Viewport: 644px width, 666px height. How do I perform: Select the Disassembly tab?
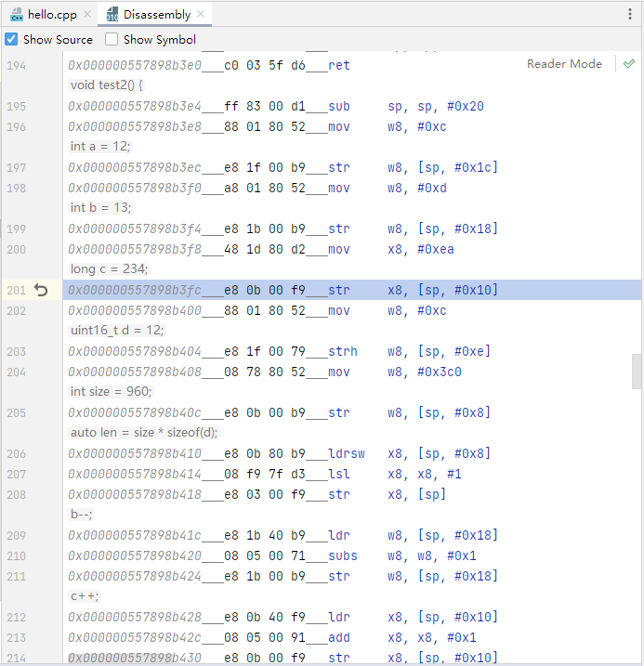tap(157, 15)
